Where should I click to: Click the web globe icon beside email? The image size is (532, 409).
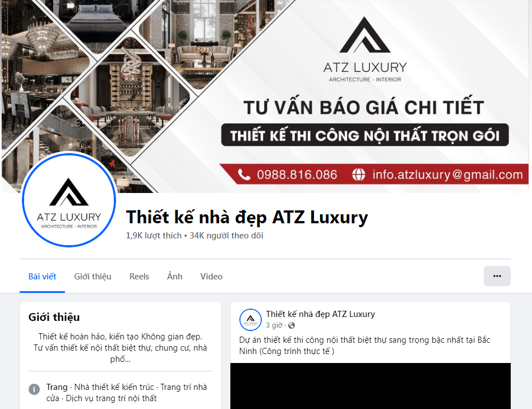pyautogui.click(x=359, y=174)
